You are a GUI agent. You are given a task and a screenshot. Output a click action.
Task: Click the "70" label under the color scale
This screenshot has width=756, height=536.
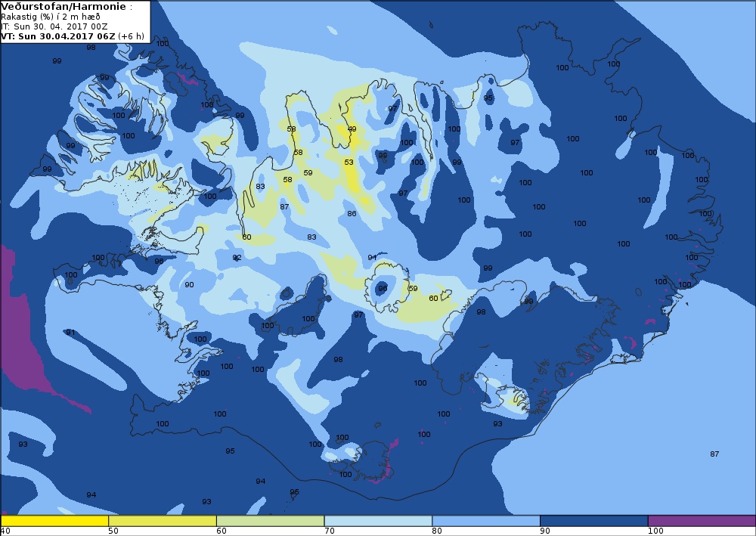[330, 531]
